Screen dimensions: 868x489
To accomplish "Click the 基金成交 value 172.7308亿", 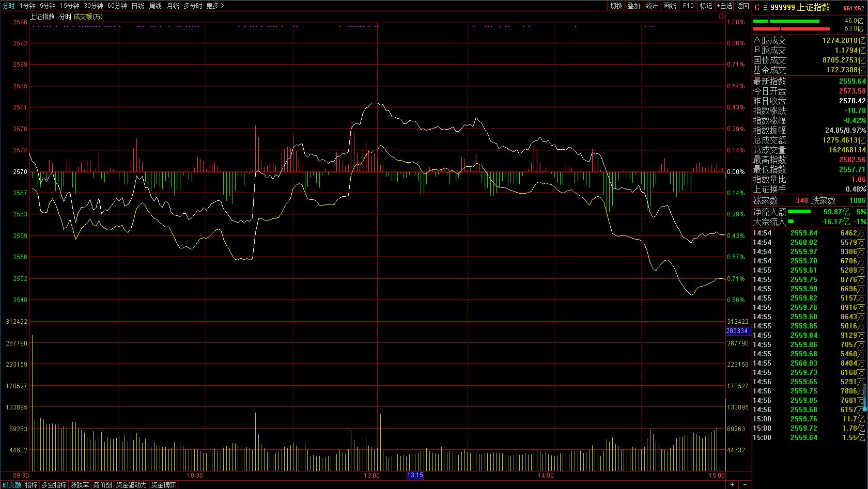I will pos(847,70).
